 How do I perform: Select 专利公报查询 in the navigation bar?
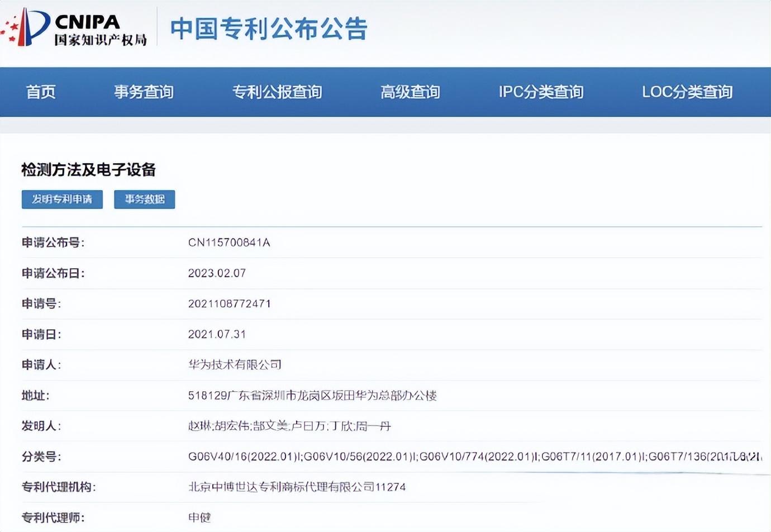tap(277, 92)
